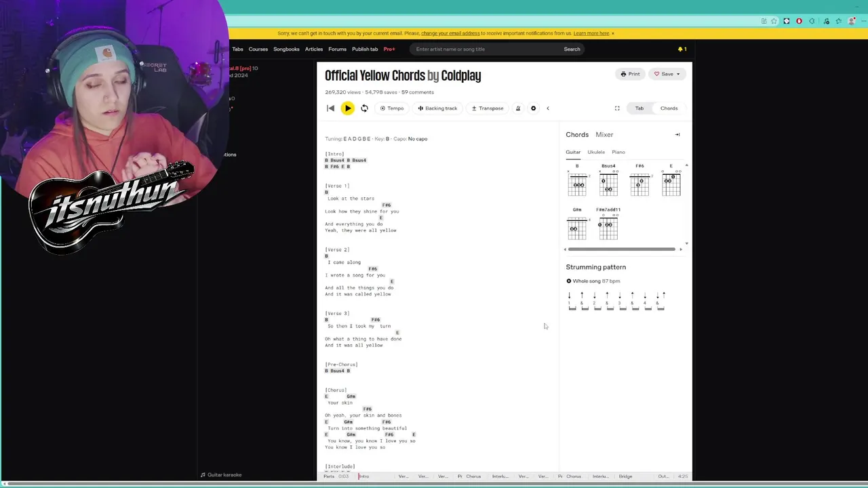Click the F#6 chord diagram
This screenshot has height=488, width=868.
(639, 181)
